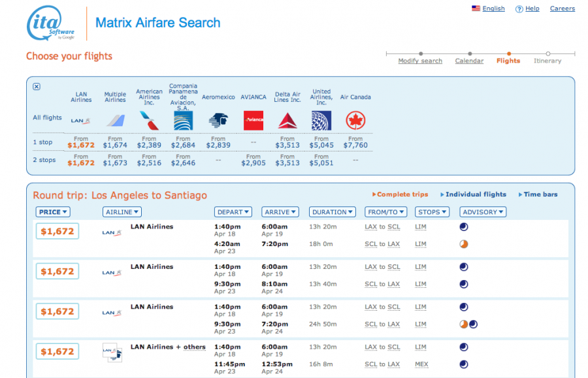The image size is (588, 378).
Task: Click the Compania Panamena de Aviacion logo
Action: coord(184,120)
